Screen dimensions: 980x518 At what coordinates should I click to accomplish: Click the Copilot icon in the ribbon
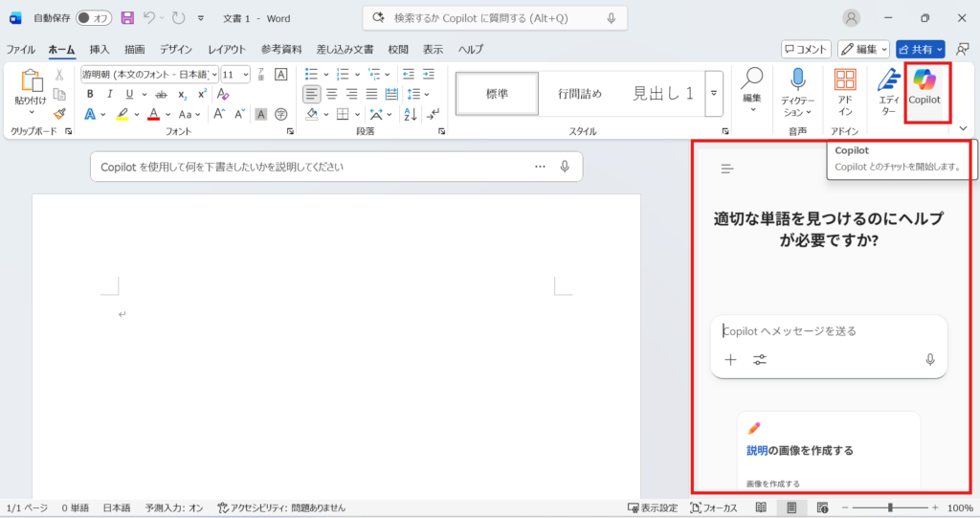[924, 81]
